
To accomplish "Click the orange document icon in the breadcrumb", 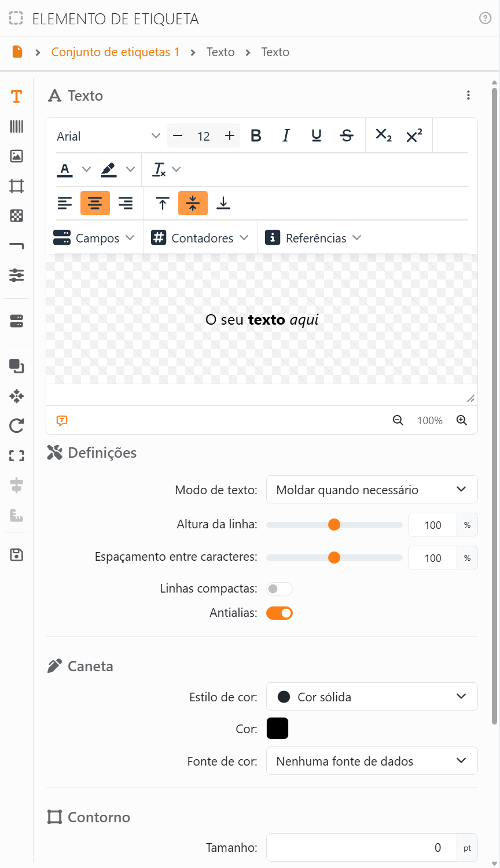I will pos(17,52).
